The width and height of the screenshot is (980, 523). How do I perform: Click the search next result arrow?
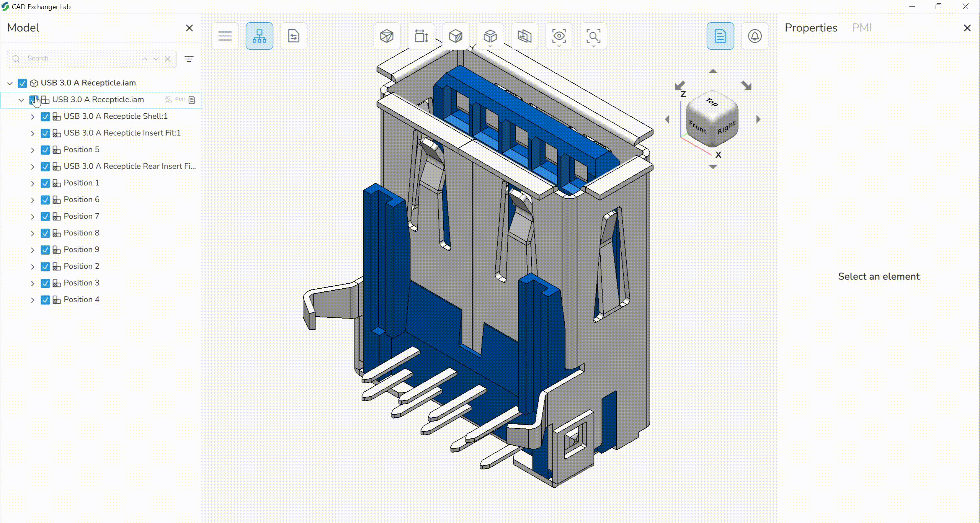[156, 59]
